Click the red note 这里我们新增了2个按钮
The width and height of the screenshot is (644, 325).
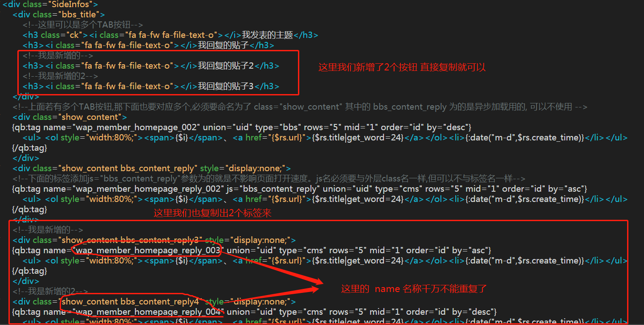[402, 67]
